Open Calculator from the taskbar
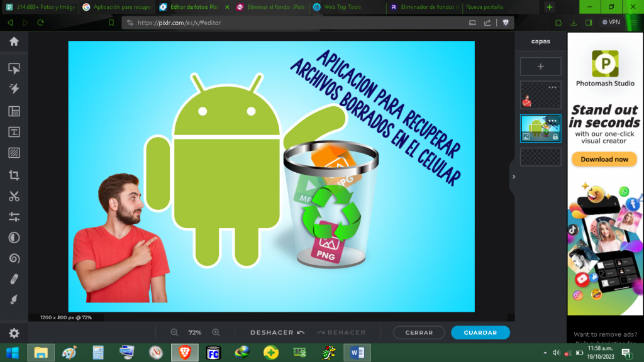 (98, 353)
